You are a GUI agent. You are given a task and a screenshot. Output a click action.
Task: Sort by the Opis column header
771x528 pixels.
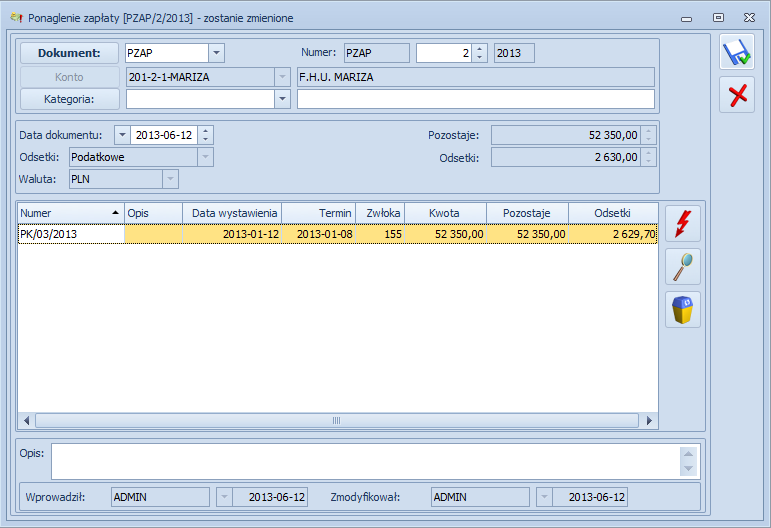coord(153,213)
